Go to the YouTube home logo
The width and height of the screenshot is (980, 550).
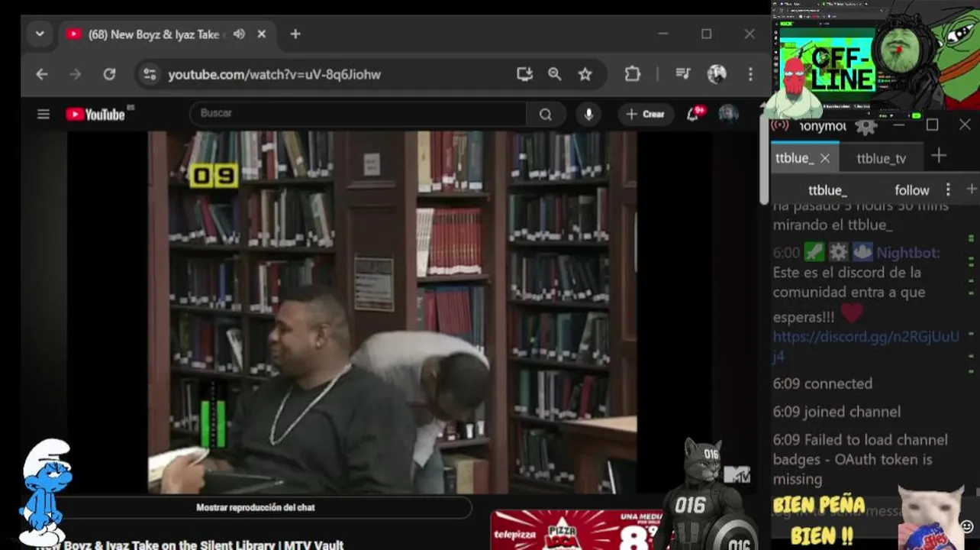(95, 115)
